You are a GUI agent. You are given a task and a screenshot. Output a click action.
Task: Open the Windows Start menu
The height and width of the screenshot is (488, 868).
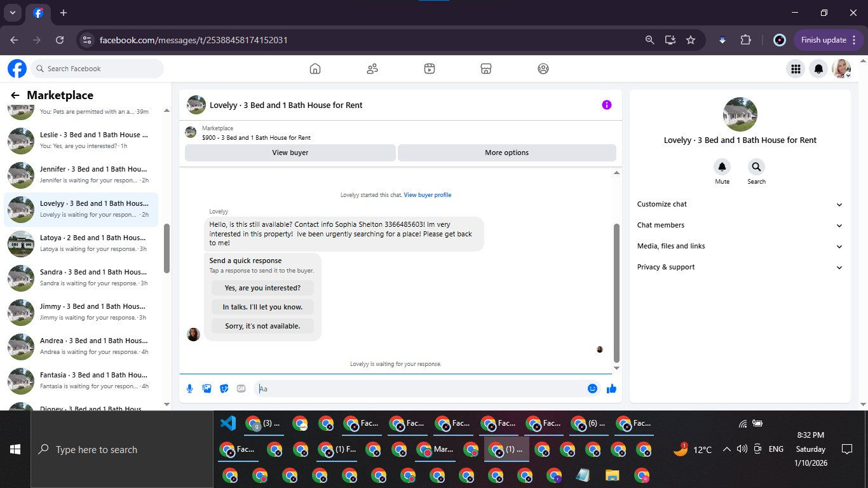[x=15, y=449]
